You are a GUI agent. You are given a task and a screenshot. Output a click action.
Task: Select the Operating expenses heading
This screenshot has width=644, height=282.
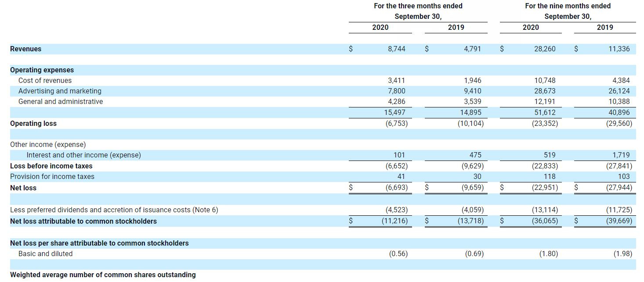tap(42, 70)
